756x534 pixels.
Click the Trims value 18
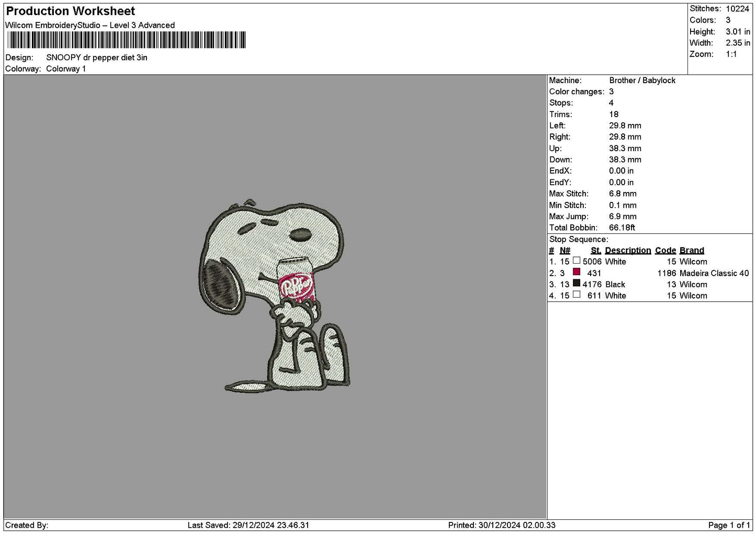614,115
